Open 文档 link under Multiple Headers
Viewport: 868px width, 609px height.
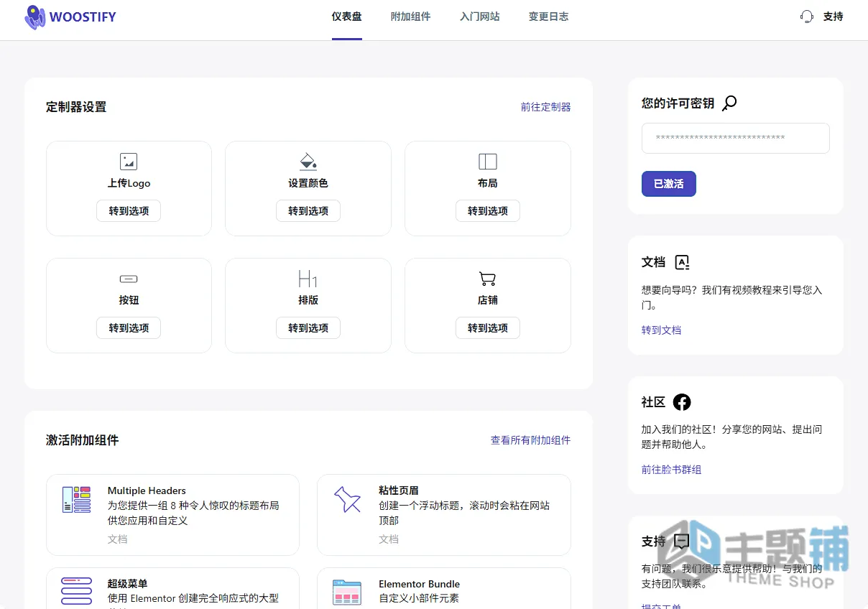click(117, 539)
